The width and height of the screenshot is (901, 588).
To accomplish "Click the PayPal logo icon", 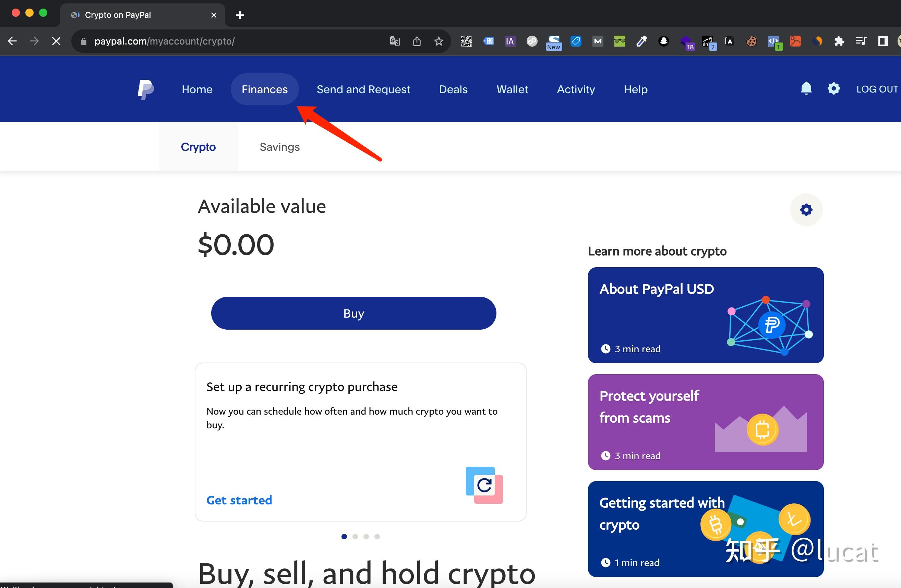I will click(145, 89).
